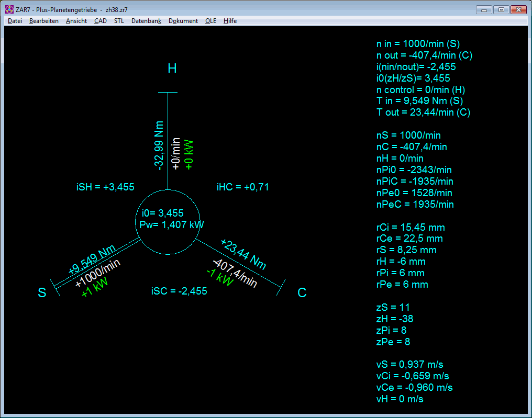Click the ZAR7 application icon in title bar

[9, 9]
